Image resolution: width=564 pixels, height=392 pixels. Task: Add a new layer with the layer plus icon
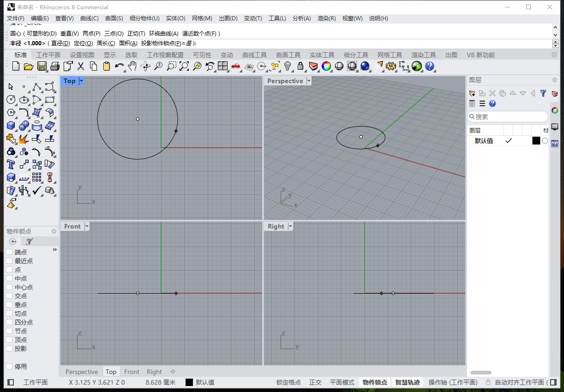point(472,93)
